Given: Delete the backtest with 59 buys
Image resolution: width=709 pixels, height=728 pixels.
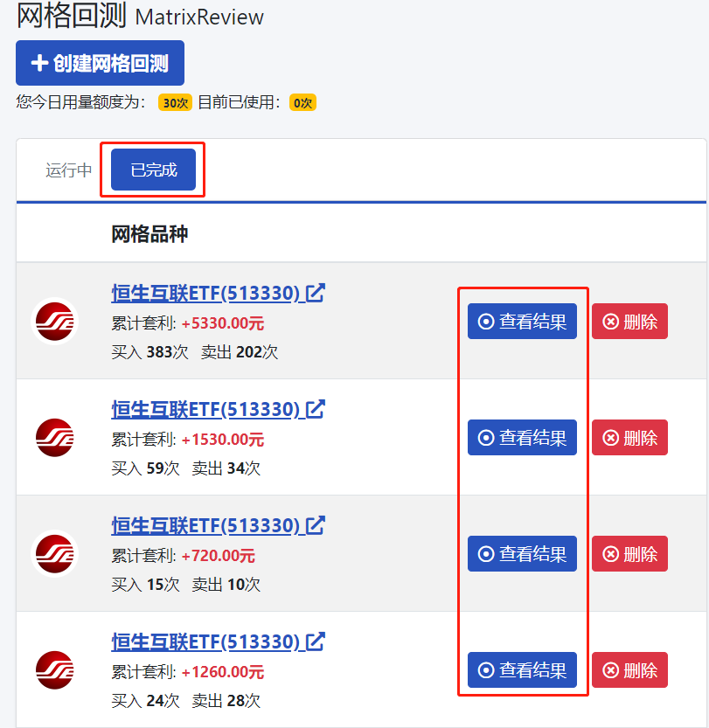Looking at the screenshot, I should tap(629, 437).
